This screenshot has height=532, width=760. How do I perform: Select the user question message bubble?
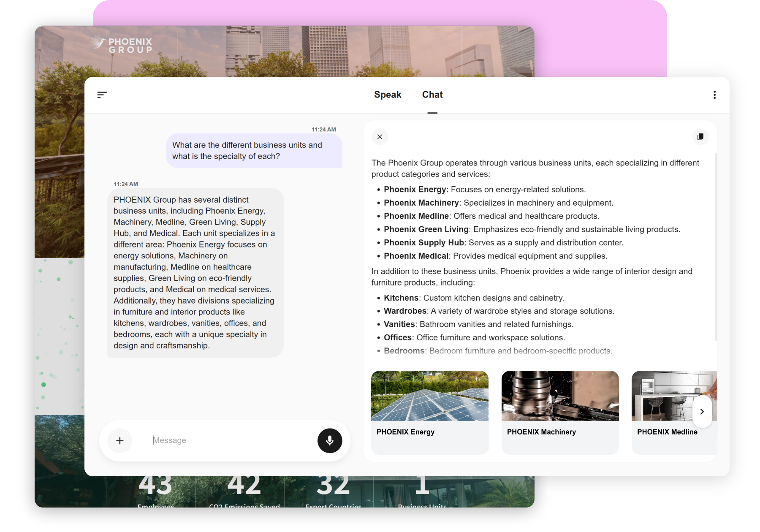[254, 151]
